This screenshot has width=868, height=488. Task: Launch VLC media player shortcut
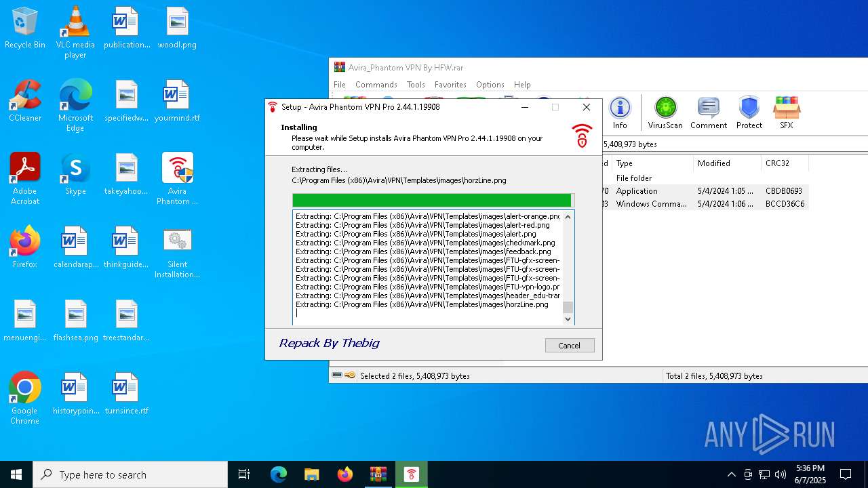[75, 33]
